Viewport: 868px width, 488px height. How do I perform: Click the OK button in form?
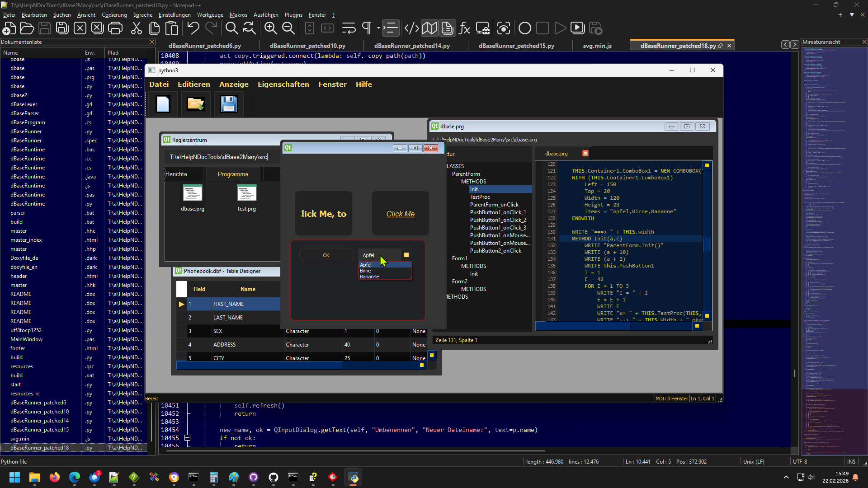click(x=326, y=255)
